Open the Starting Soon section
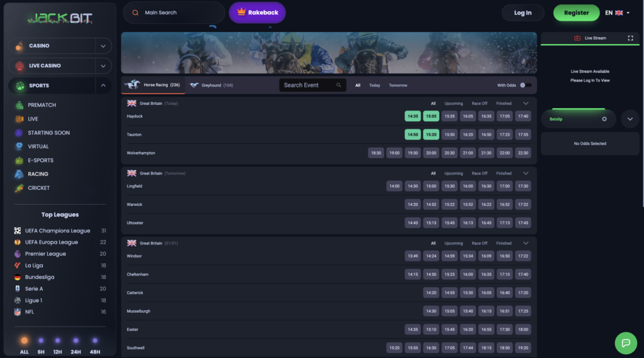The height and width of the screenshot is (358, 644). click(48, 133)
